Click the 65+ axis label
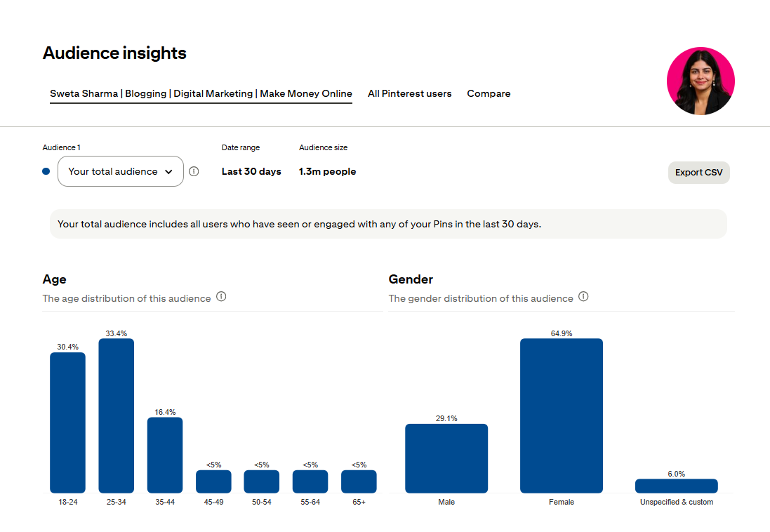This screenshot has width=770, height=532. 359,502
